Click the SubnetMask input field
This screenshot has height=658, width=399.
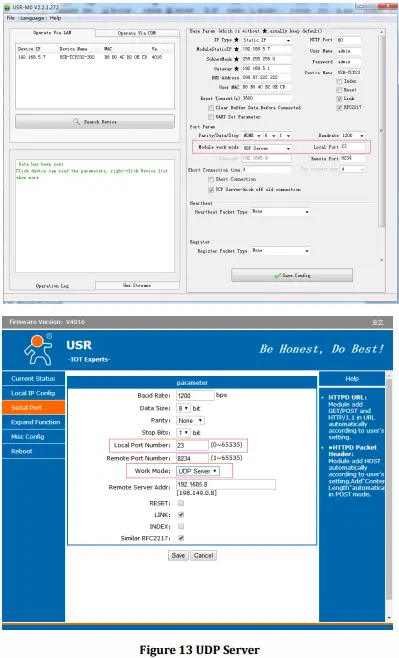tap(266, 59)
